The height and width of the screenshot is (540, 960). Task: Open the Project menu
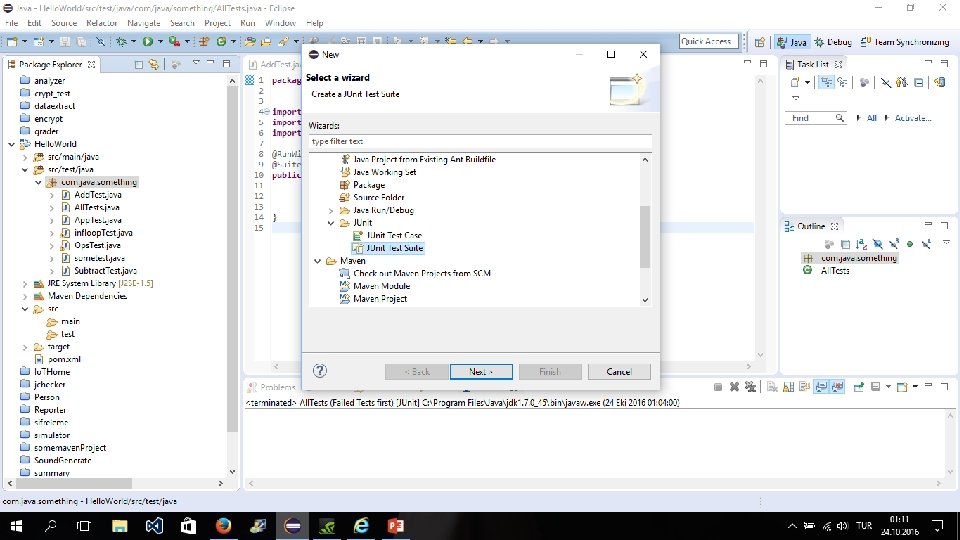[217, 23]
